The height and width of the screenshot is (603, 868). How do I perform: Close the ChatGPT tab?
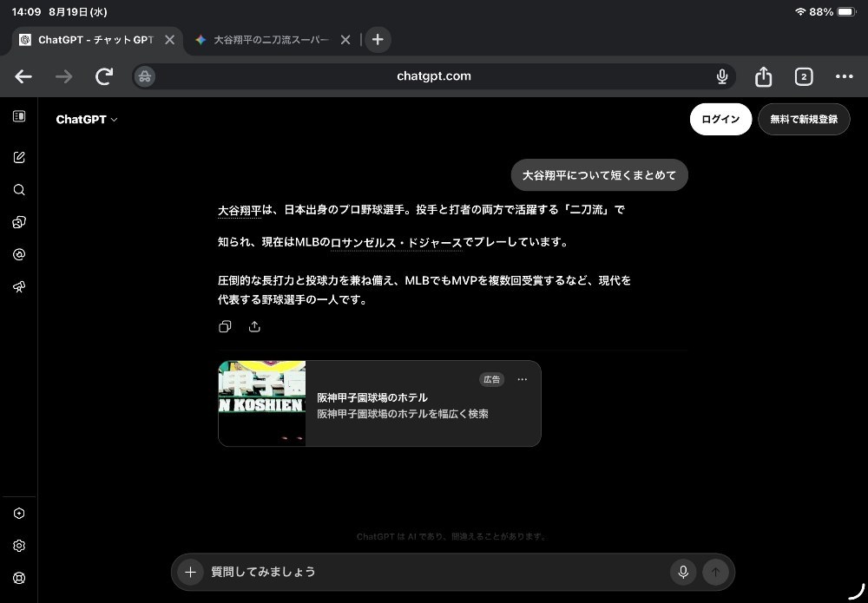click(170, 40)
